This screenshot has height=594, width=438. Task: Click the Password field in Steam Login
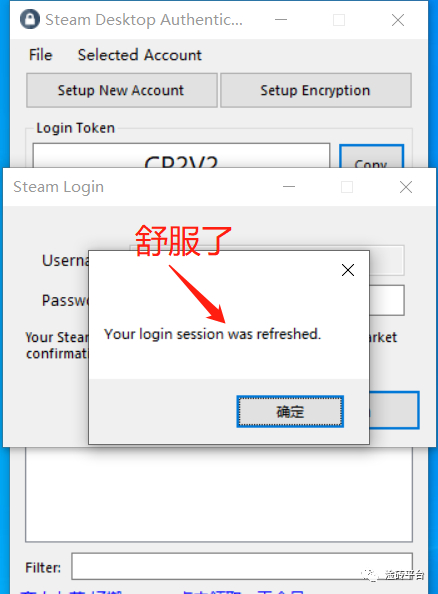pos(386,300)
